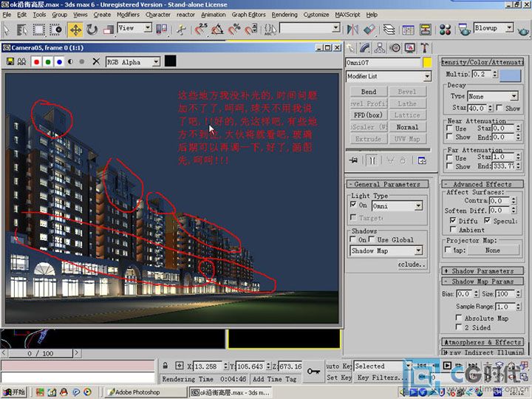Open the Graph Editors menu
The image size is (532, 399).
click(x=248, y=15)
